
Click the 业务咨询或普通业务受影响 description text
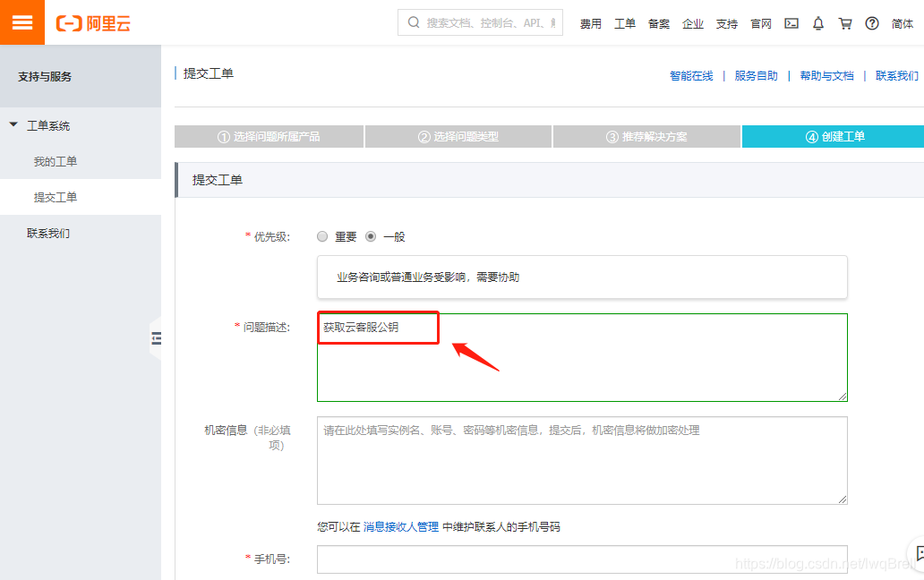pyautogui.click(x=428, y=277)
